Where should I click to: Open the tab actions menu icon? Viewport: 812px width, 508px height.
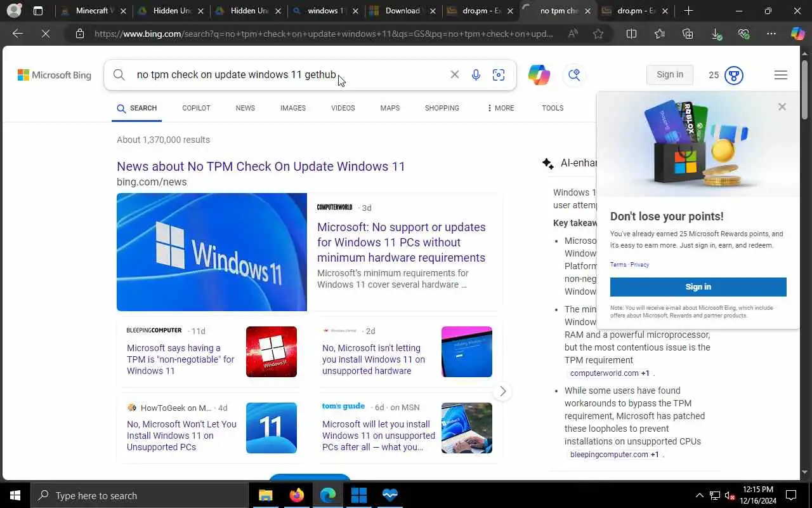coord(38,11)
